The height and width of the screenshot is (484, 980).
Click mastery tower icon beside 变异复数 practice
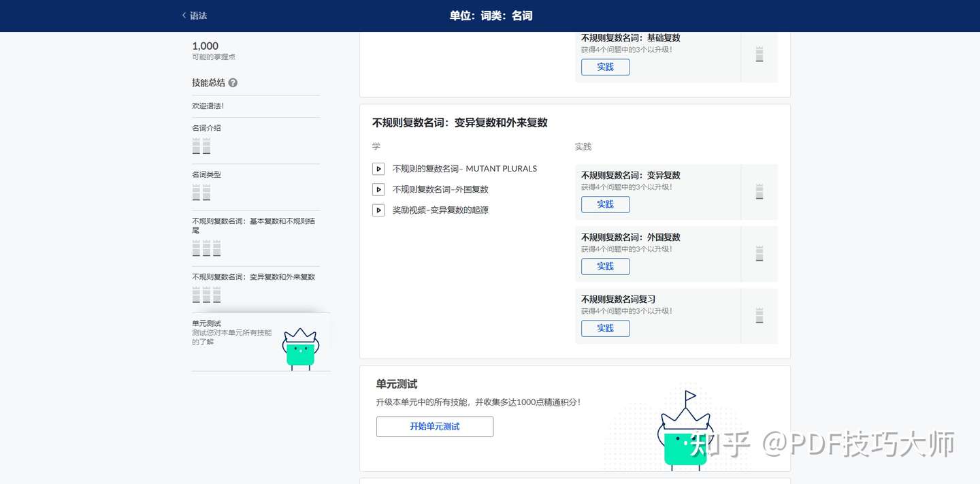(x=759, y=191)
